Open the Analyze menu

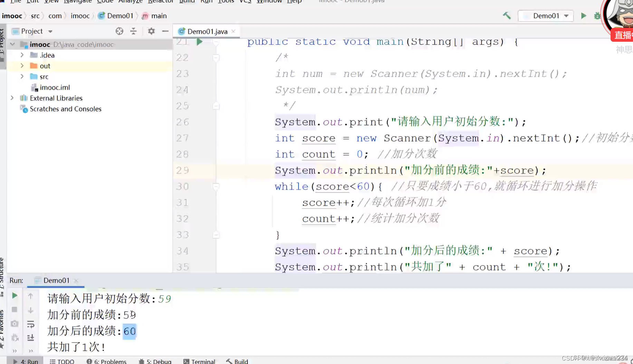[130, 2]
